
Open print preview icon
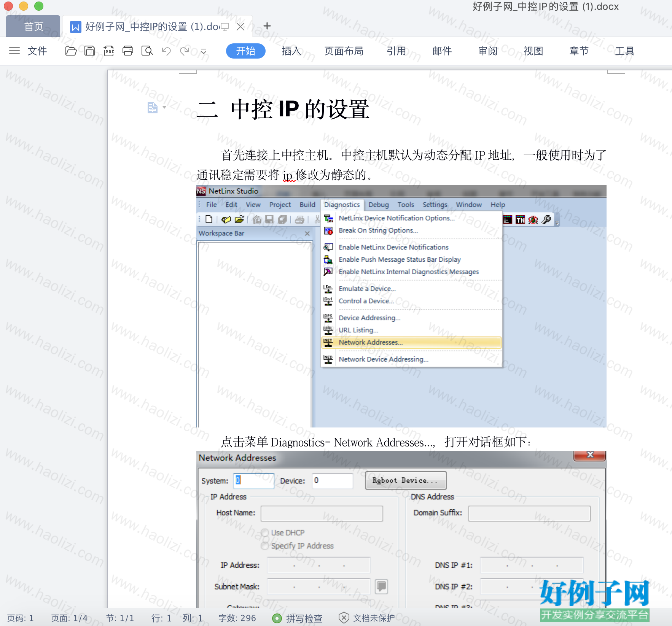[x=147, y=51]
